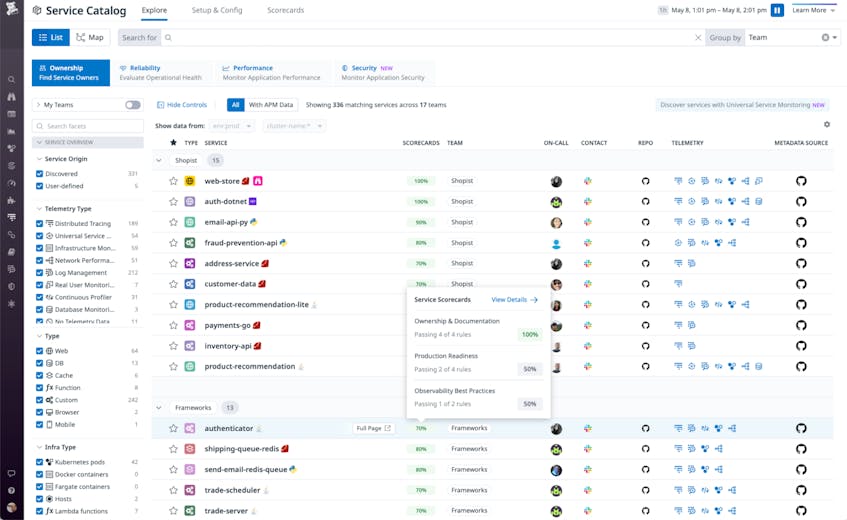Uncheck the Web type checkbox
The height and width of the screenshot is (520, 847).
click(39, 351)
